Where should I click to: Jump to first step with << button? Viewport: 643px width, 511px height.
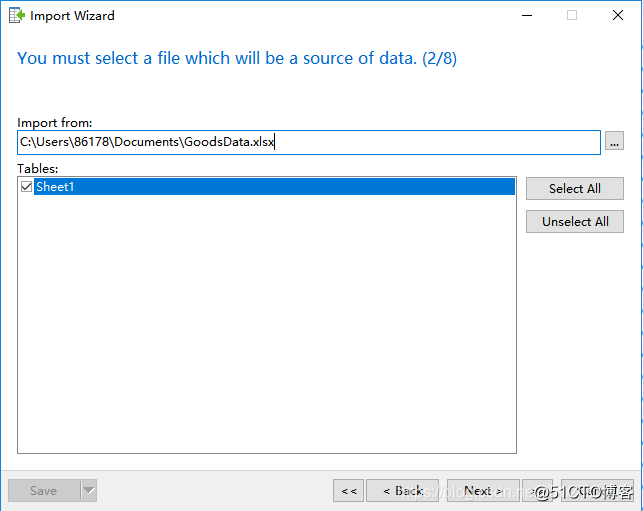click(349, 490)
